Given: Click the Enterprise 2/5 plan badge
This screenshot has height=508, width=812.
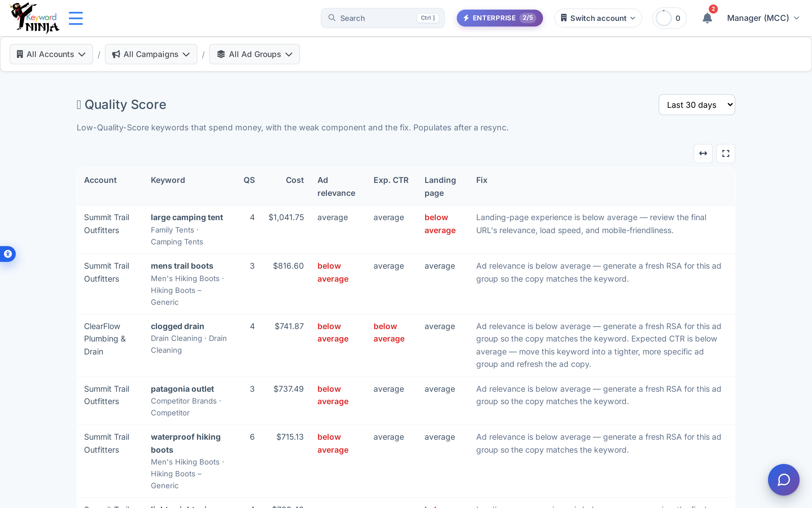Looking at the screenshot, I should coord(499,18).
